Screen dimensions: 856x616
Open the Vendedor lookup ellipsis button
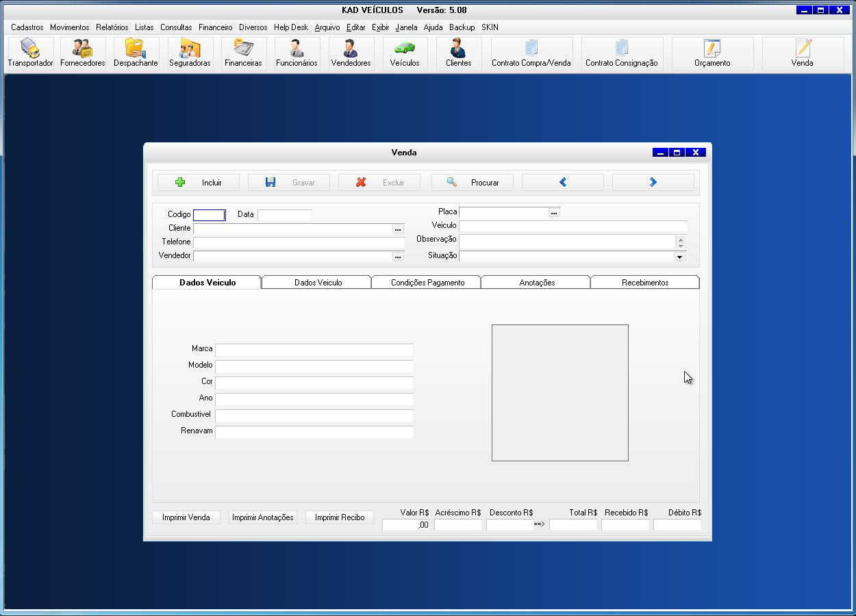coord(397,257)
